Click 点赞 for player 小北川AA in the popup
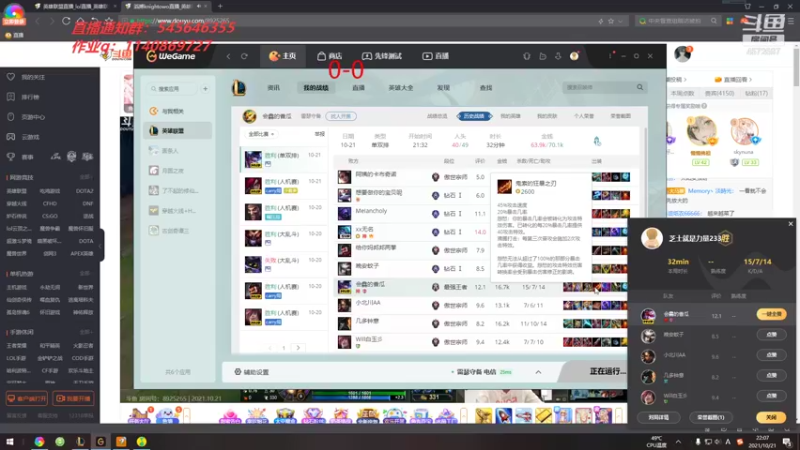Screen dimensions: 800x450 coord(771,355)
